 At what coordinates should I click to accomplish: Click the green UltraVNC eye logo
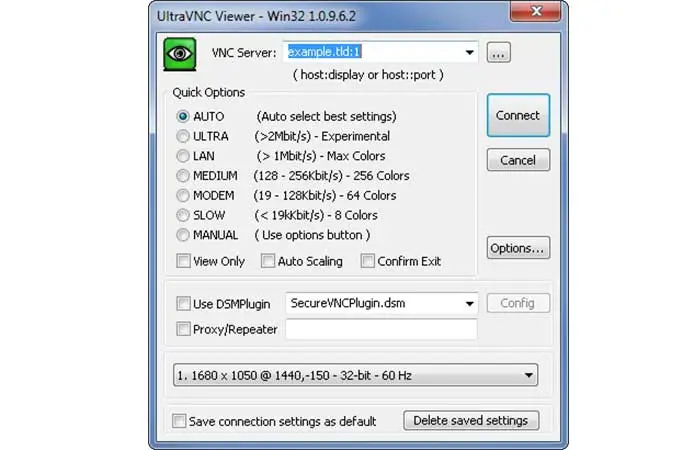pos(179,54)
